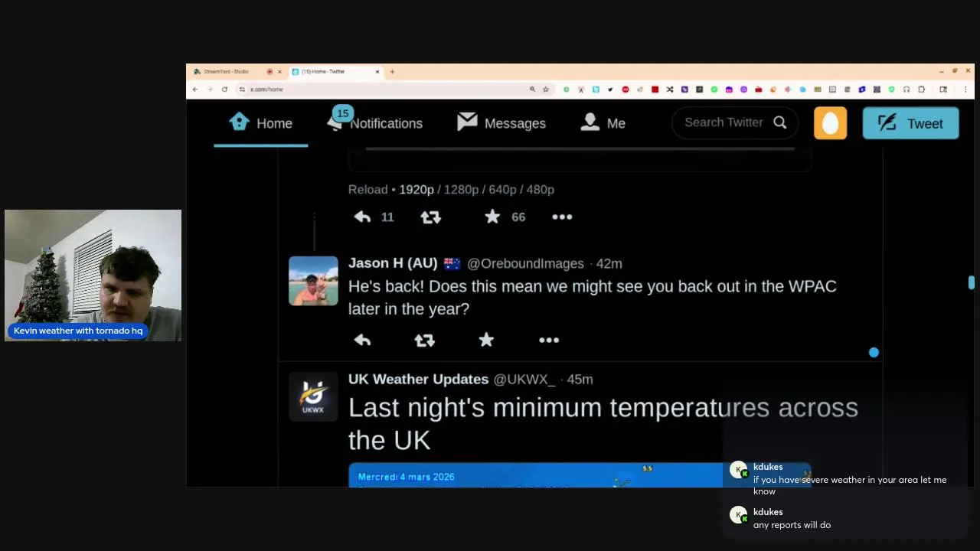Bookmark this page with star icon
Image resolution: width=980 pixels, height=551 pixels.
pos(546,90)
